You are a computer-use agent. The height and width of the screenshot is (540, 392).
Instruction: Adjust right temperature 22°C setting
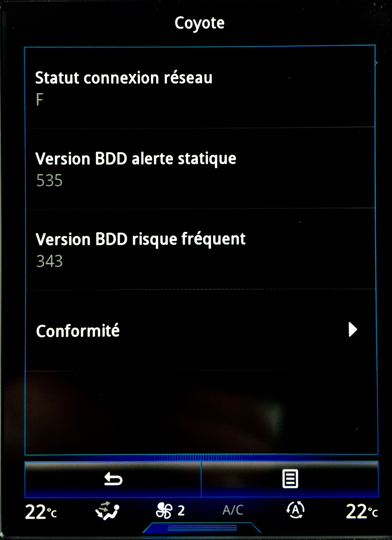(361, 512)
